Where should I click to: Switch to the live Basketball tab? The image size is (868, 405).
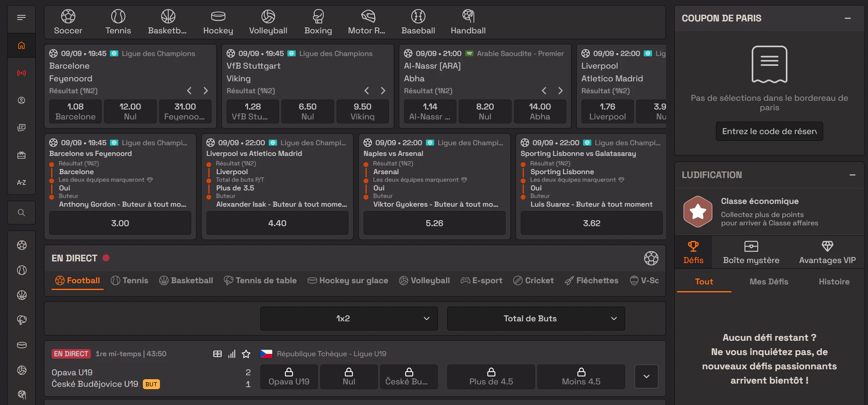[186, 281]
